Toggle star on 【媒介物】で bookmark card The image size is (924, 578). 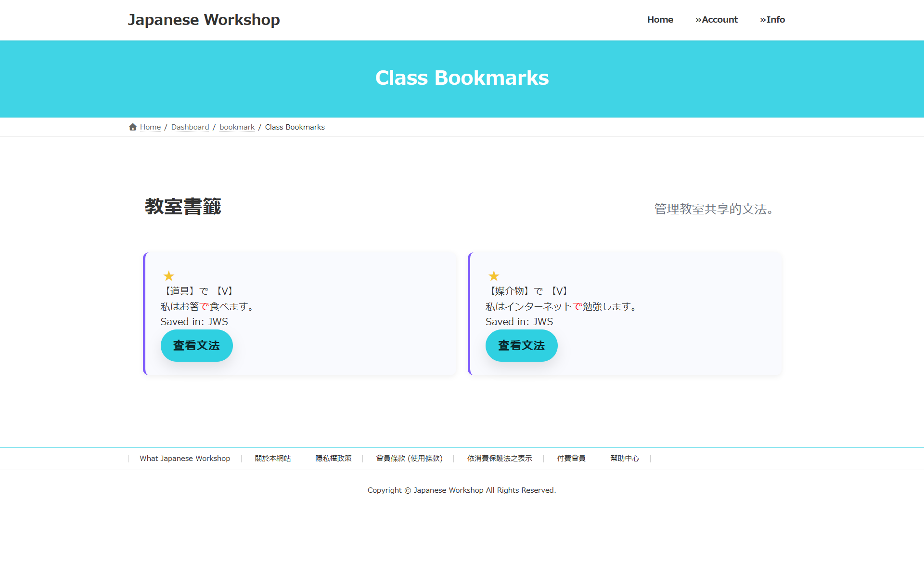(494, 276)
